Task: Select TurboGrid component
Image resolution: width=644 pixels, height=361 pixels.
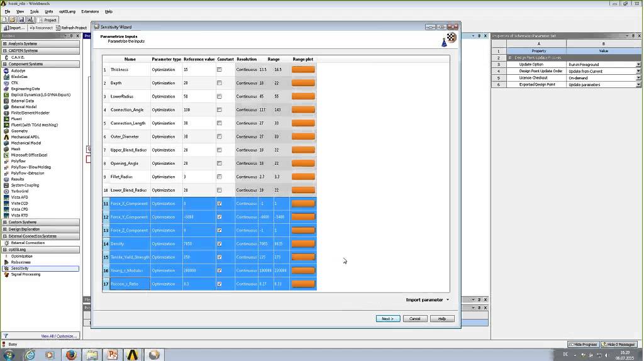Action: (19, 191)
